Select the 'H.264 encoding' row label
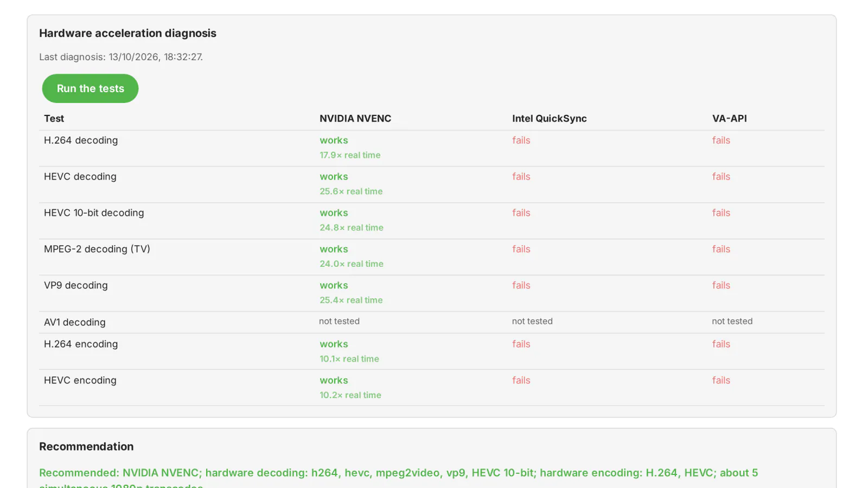The height and width of the screenshot is (488, 868). (81, 344)
